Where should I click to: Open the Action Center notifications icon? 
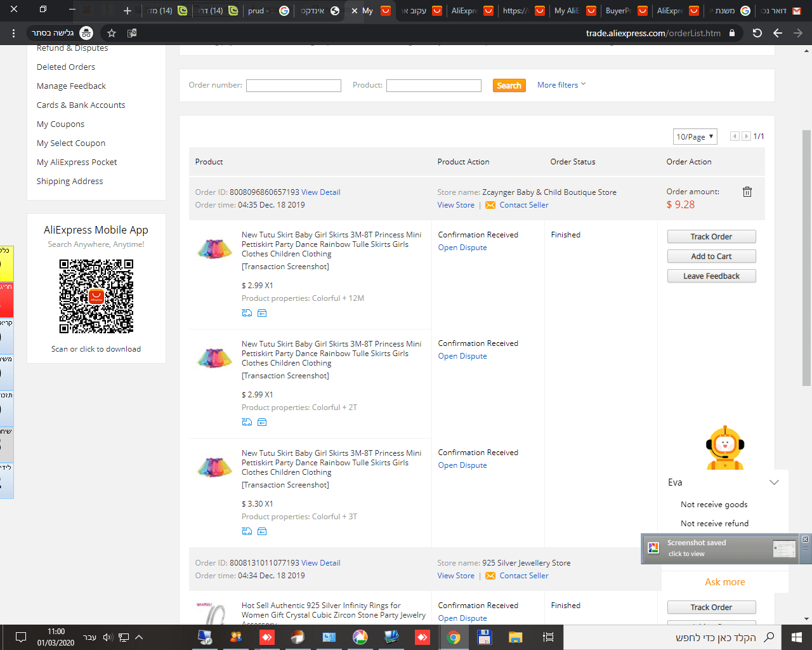20,637
